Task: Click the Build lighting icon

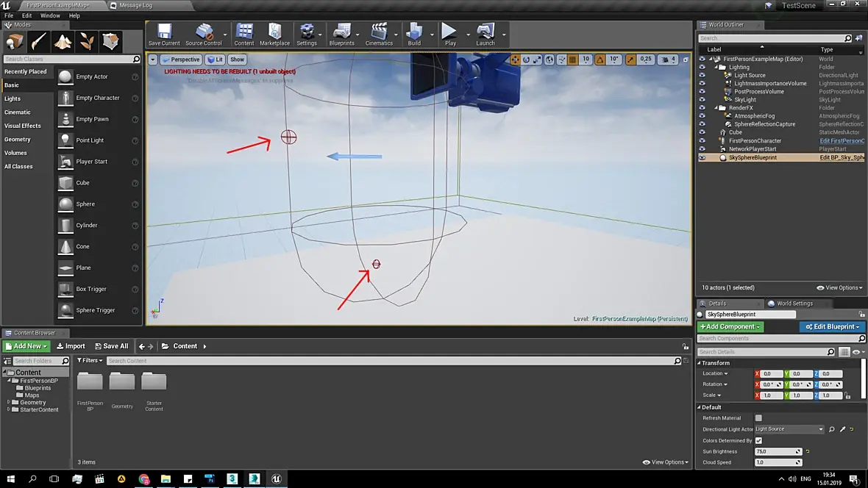Action: [414, 33]
